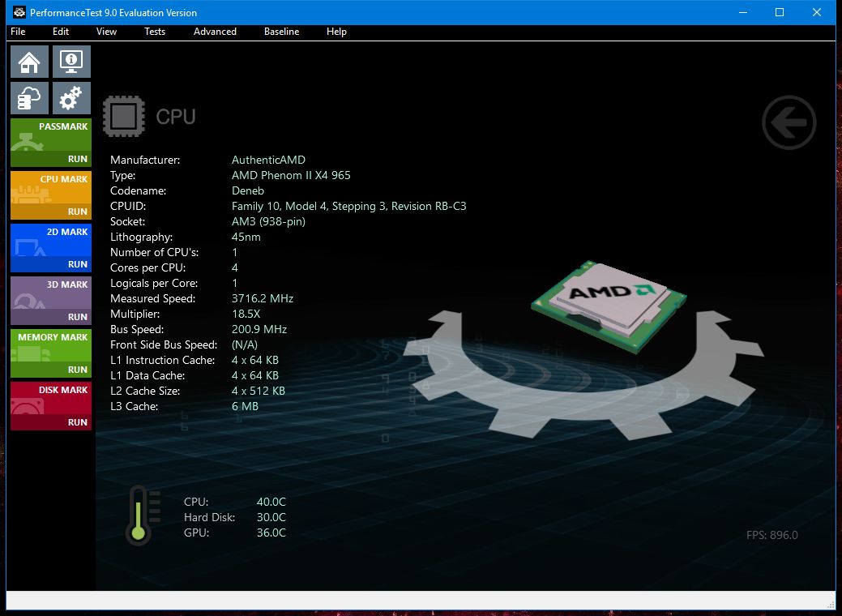Click the '(N/A)' front side bus value
The image size is (842, 616).
coord(245,344)
